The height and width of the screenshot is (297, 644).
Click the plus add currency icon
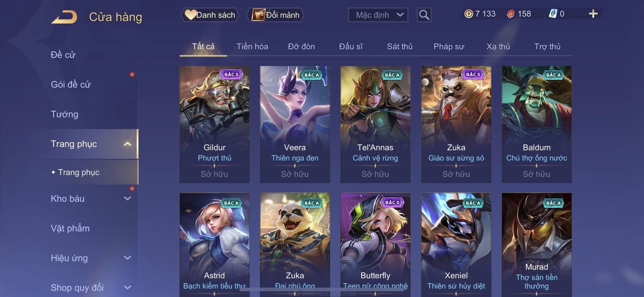click(593, 14)
